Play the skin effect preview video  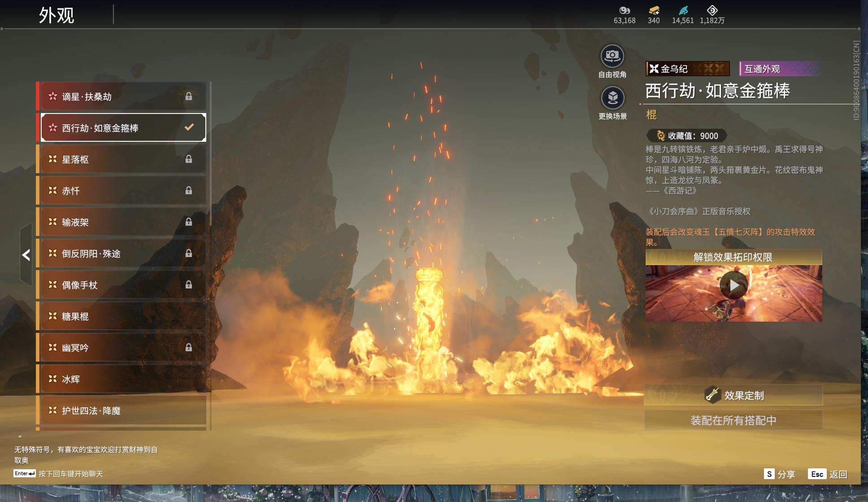click(x=733, y=285)
